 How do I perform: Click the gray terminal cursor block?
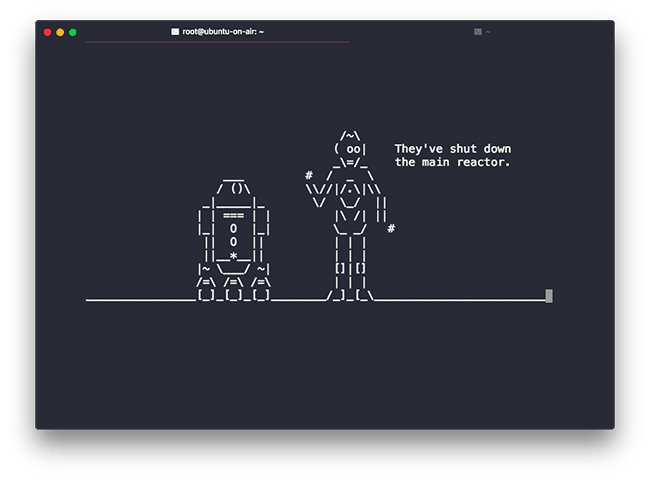point(549,296)
